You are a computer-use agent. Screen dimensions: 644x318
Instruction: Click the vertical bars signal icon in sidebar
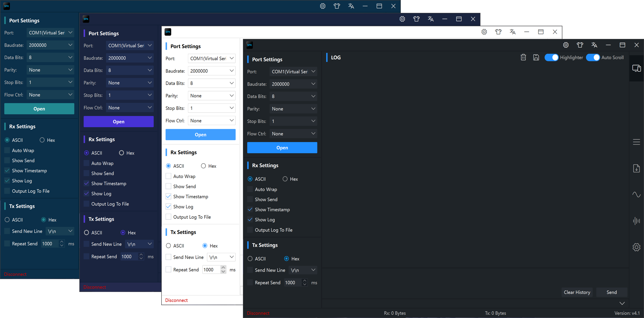(x=637, y=221)
